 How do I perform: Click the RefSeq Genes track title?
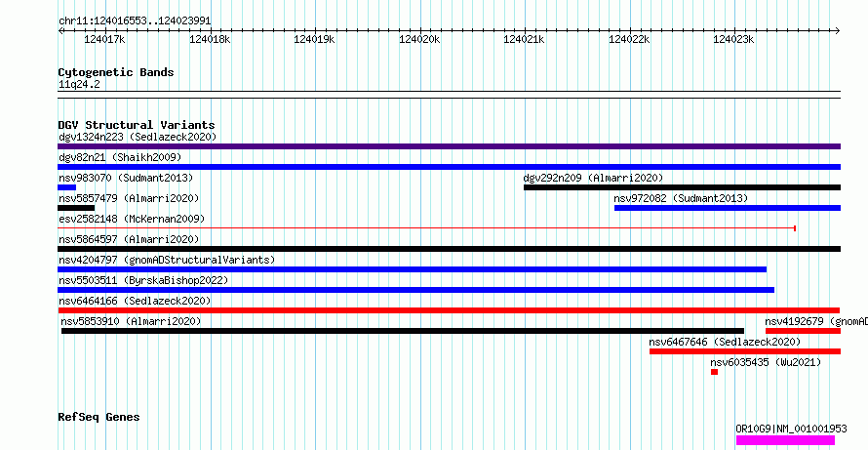pos(99,417)
